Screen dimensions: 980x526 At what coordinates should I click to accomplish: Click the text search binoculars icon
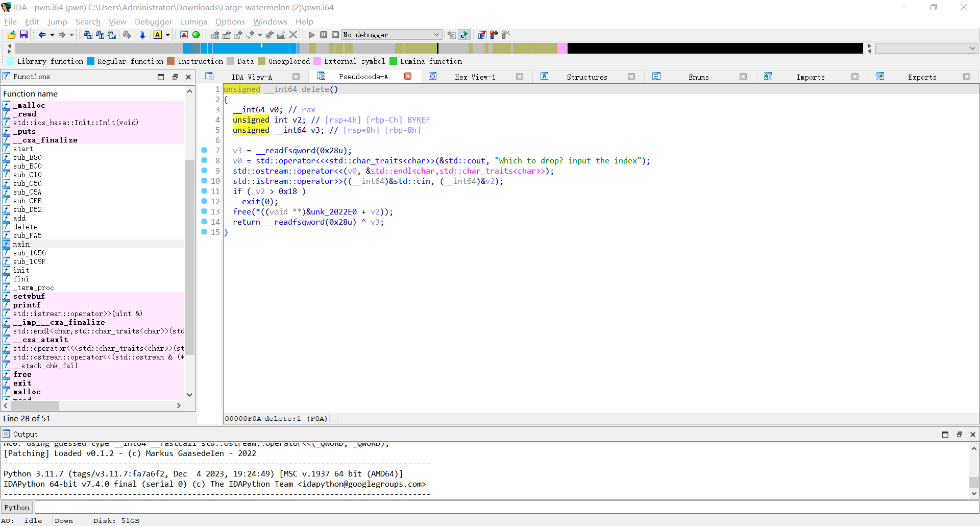coord(100,35)
